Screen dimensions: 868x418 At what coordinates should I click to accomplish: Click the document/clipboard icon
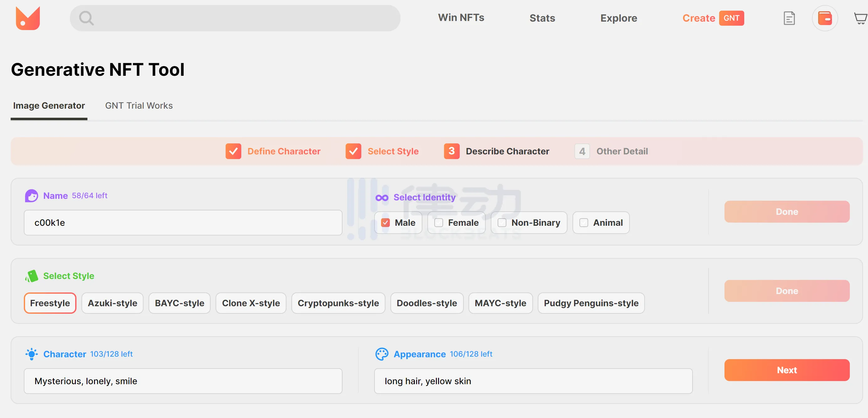pyautogui.click(x=789, y=18)
